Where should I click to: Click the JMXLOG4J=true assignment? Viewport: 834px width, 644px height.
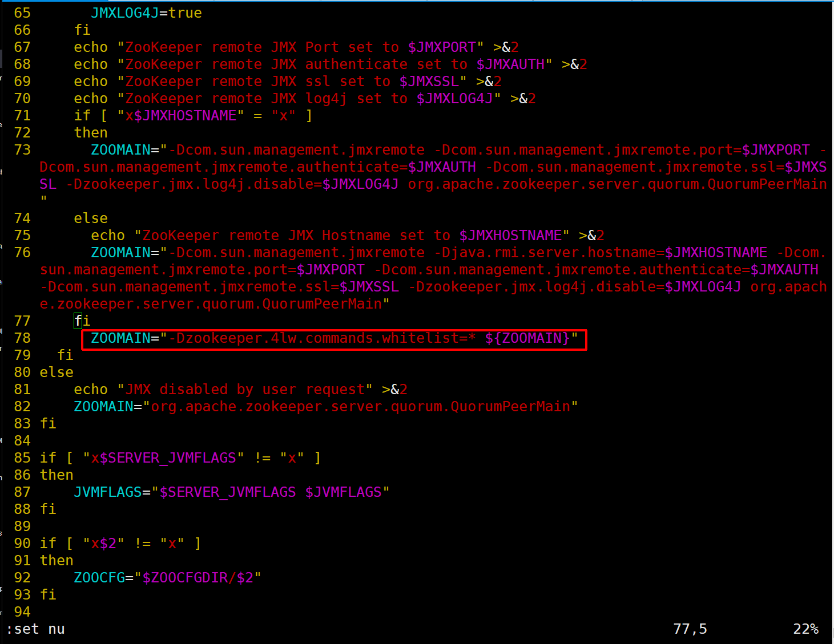[x=146, y=13]
